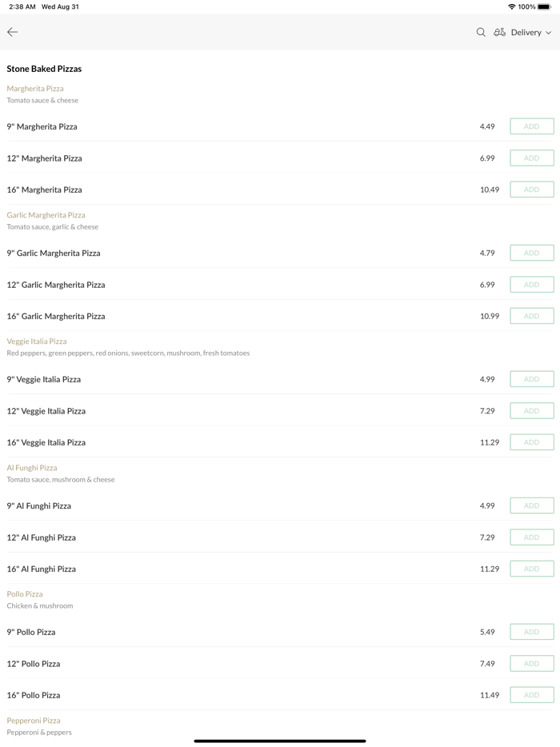Open the Delivery order type selector
The height and width of the screenshot is (747, 560).
click(x=526, y=32)
